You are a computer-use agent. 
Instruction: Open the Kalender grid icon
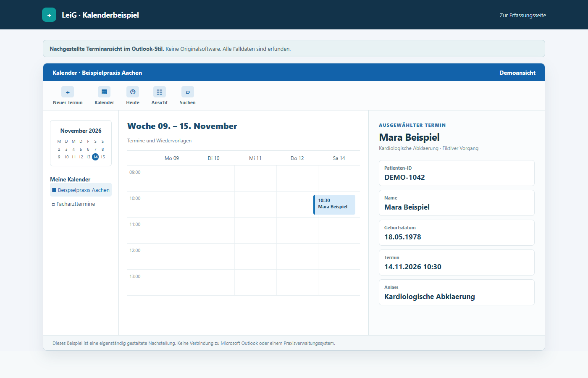(104, 92)
